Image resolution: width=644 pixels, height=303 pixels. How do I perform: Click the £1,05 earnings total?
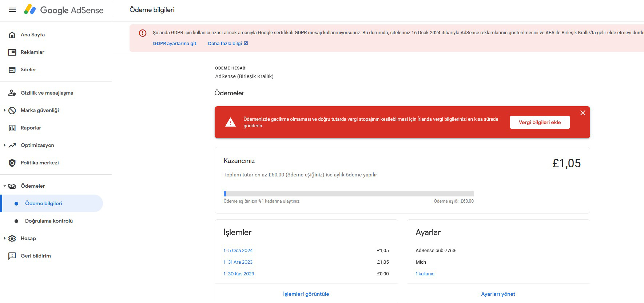(x=567, y=163)
